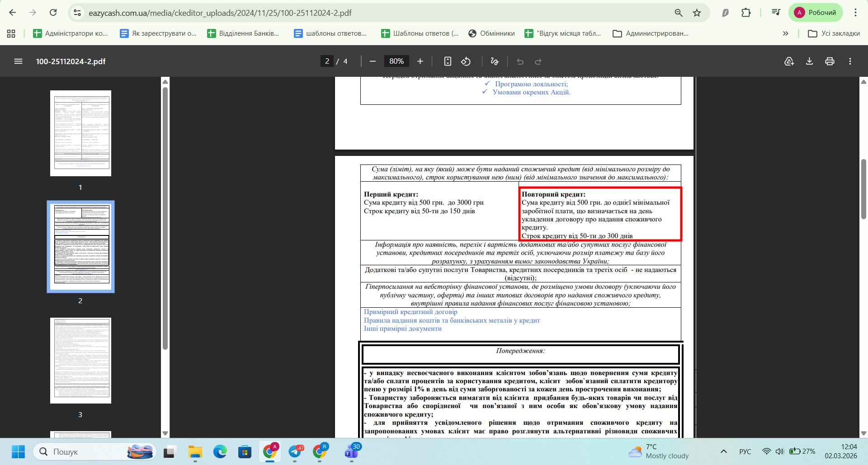Click the taskbar Пошук search box
Viewport: 868px width, 465px height.
pos(94,451)
